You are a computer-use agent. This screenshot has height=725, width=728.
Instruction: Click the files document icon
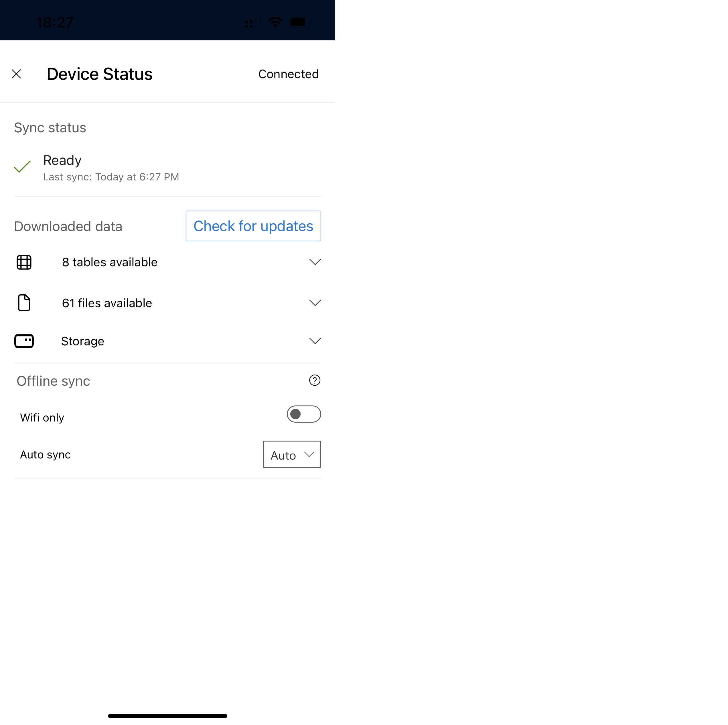[x=24, y=302]
